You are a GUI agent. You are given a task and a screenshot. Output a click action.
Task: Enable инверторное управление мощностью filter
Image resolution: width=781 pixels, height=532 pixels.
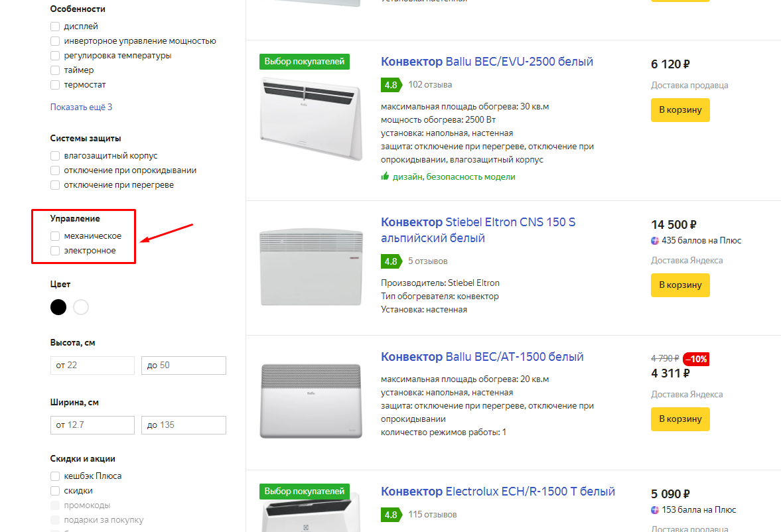[x=55, y=41]
